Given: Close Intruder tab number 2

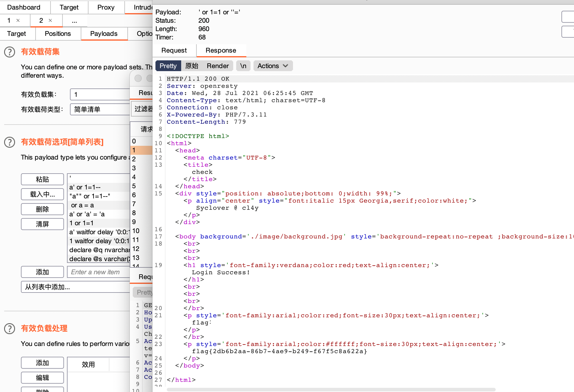Looking at the screenshot, I should 50,20.
